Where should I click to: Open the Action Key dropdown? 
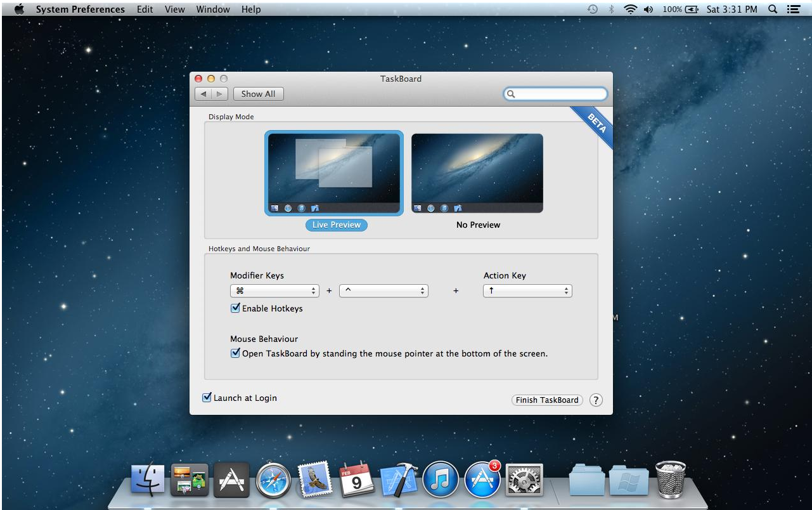coord(527,291)
